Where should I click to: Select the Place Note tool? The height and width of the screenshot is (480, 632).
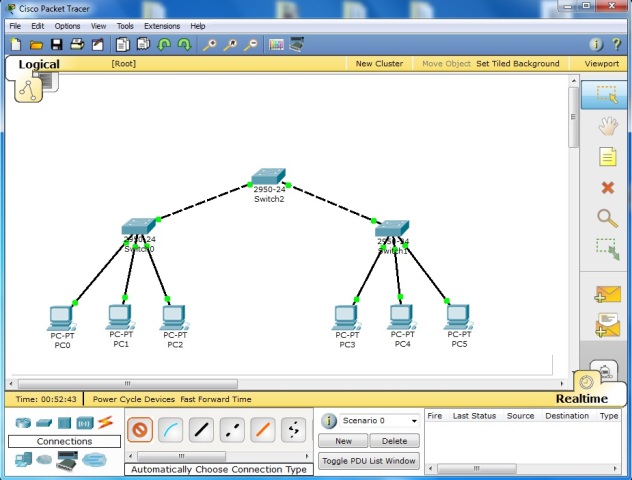coord(606,156)
